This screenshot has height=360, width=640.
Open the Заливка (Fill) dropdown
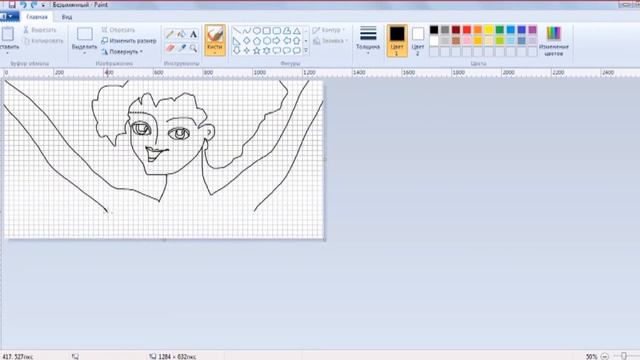pos(330,41)
